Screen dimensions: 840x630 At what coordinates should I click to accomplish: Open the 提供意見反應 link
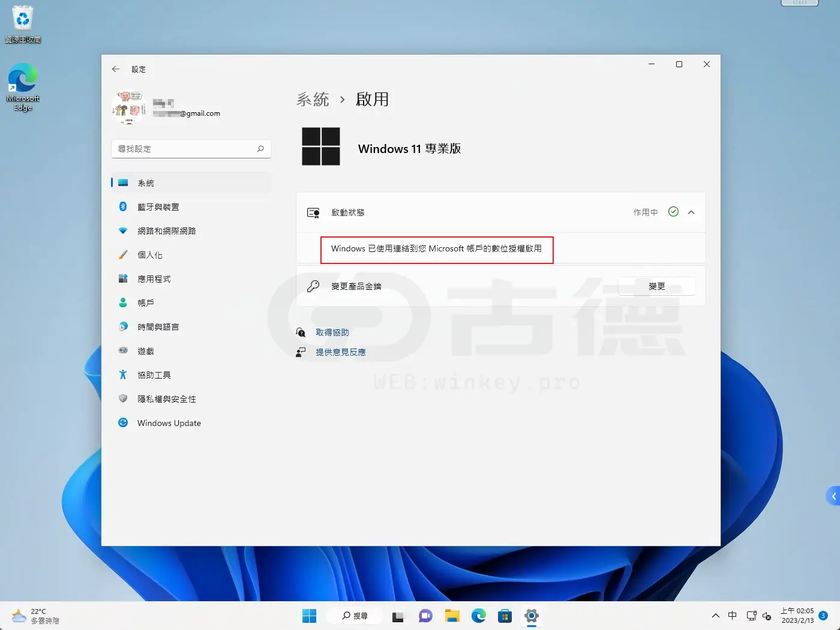click(x=341, y=352)
